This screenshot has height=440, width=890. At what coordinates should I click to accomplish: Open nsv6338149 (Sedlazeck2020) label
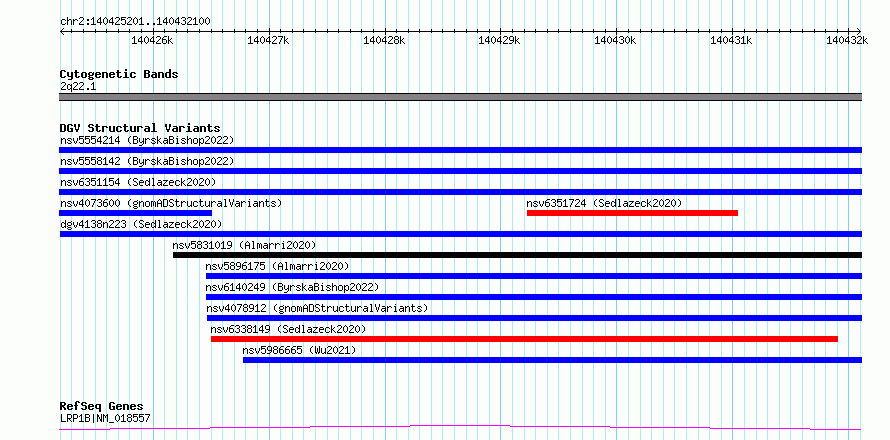[288, 329]
